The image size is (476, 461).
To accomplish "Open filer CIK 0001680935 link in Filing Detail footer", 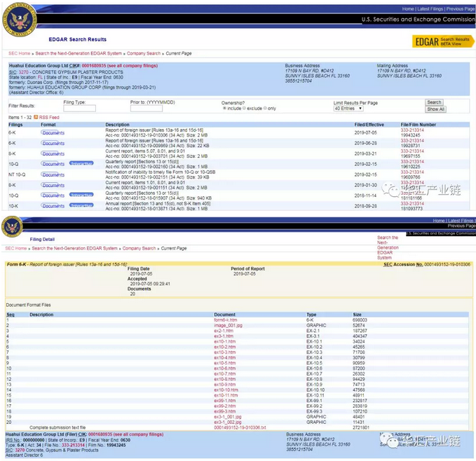I will (125, 434).
